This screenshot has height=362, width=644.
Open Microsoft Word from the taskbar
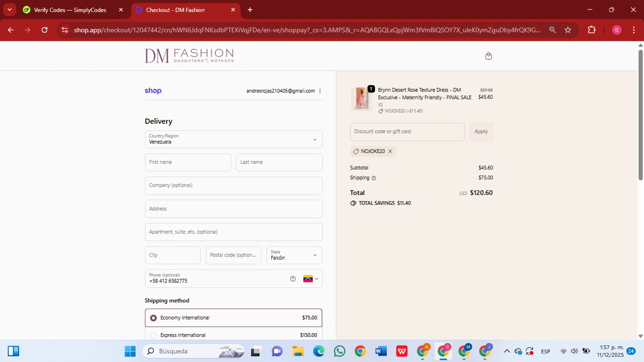[381, 351]
